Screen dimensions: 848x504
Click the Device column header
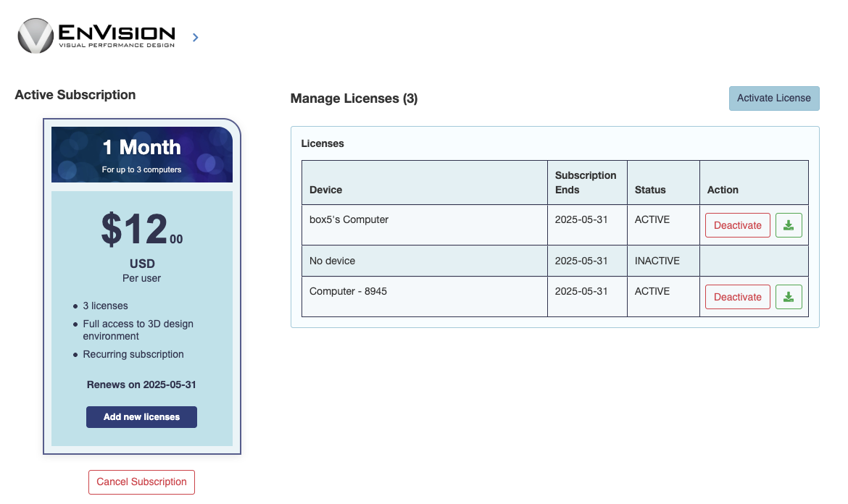point(325,189)
